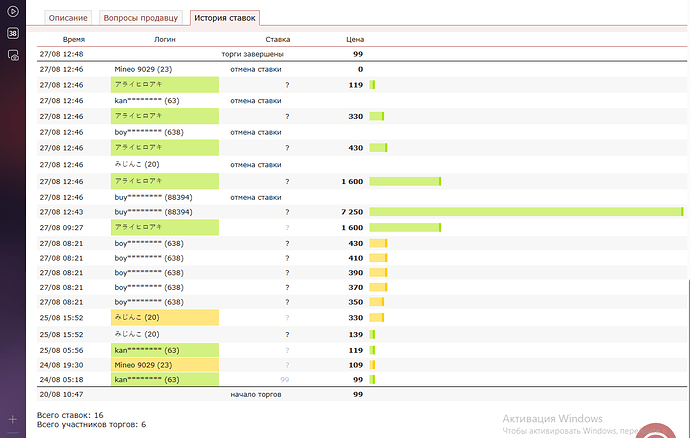Click the торги завершены row text
The width and height of the screenshot is (690, 438).
coord(252,54)
